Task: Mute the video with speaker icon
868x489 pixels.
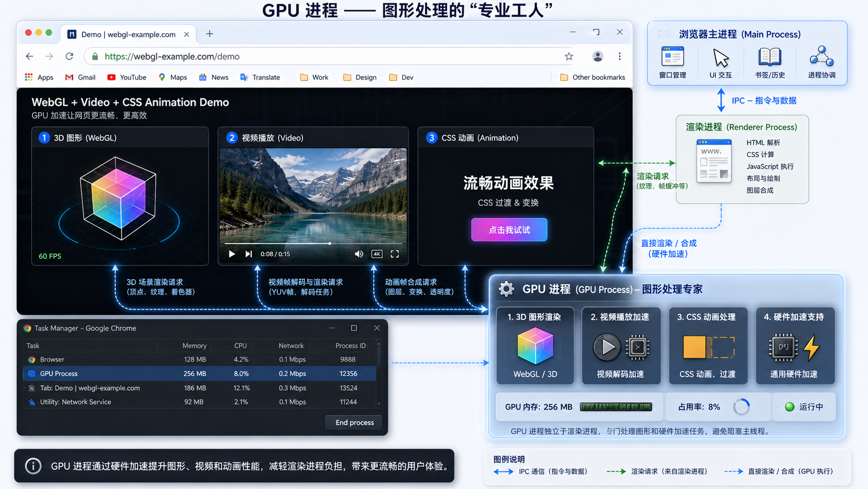Action: point(359,254)
